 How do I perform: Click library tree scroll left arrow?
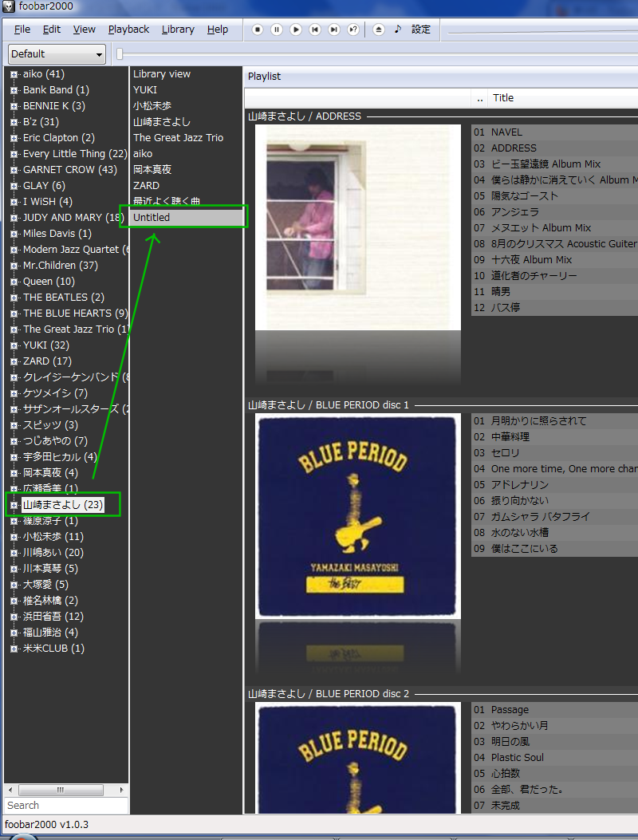(x=10, y=791)
